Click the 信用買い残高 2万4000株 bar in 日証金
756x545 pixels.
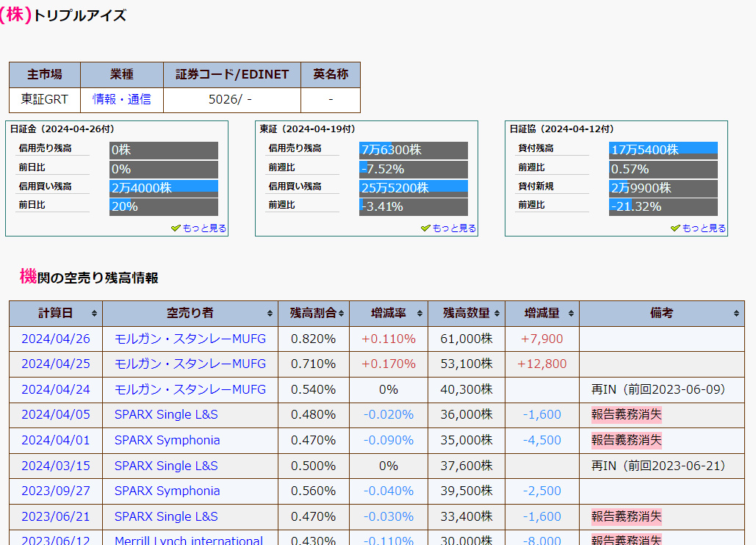coord(164,188)
